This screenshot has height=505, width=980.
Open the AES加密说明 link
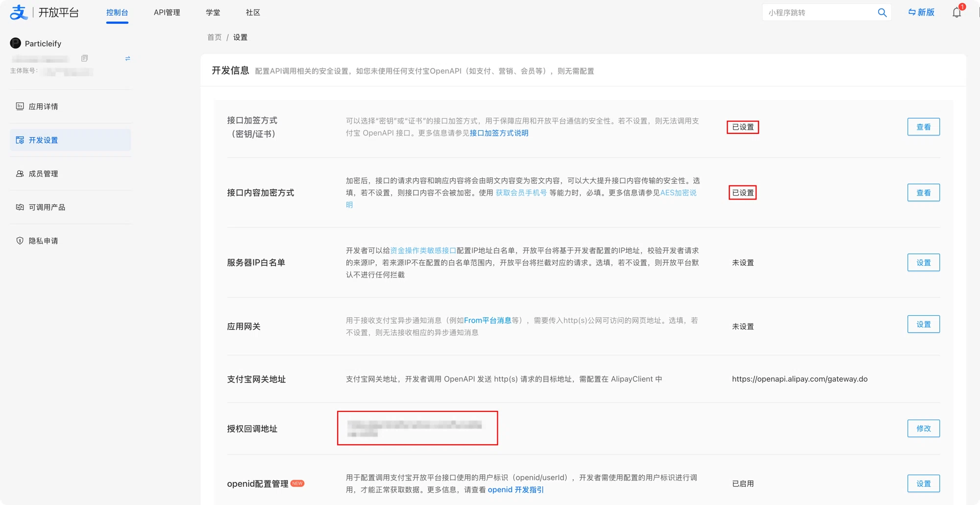[x=678, y=193]
